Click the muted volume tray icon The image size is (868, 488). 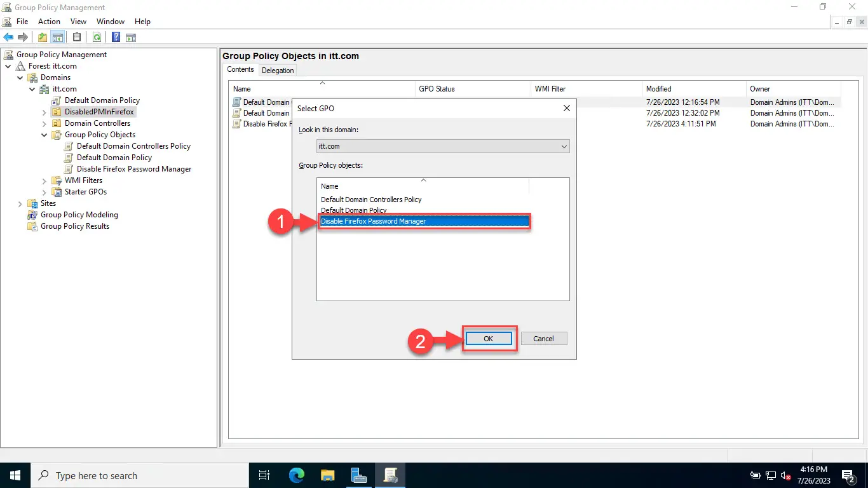tap(786, 475)
